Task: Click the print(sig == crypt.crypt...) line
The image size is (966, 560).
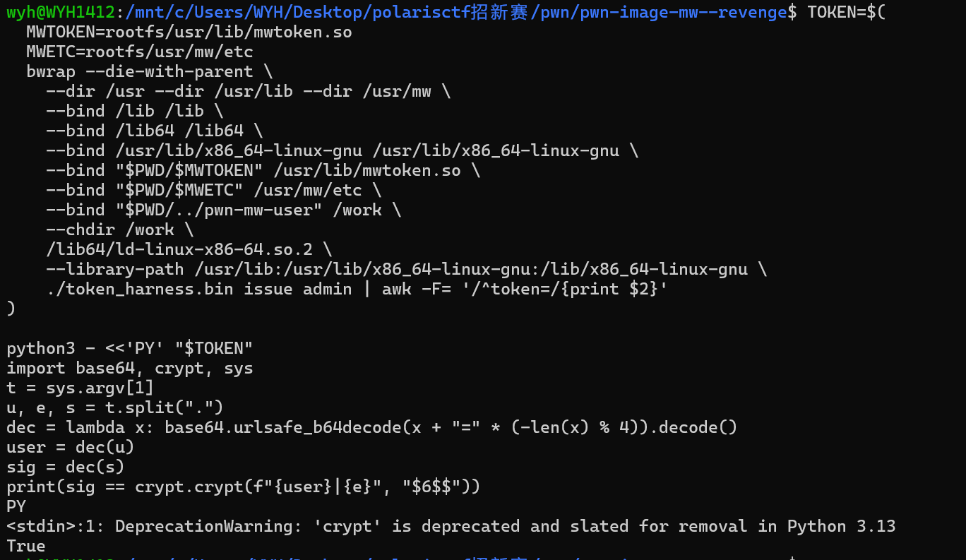Action: [x=243, y=487]
